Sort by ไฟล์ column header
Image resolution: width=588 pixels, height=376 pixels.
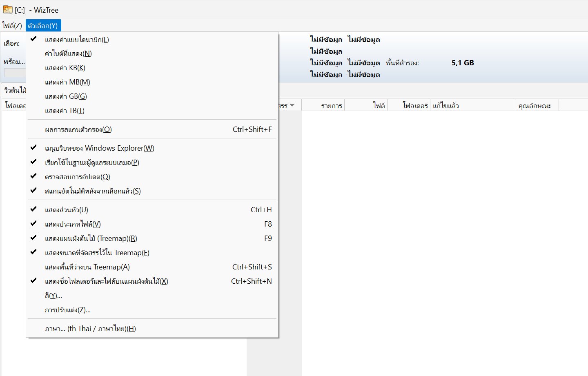tap(366, 106)
